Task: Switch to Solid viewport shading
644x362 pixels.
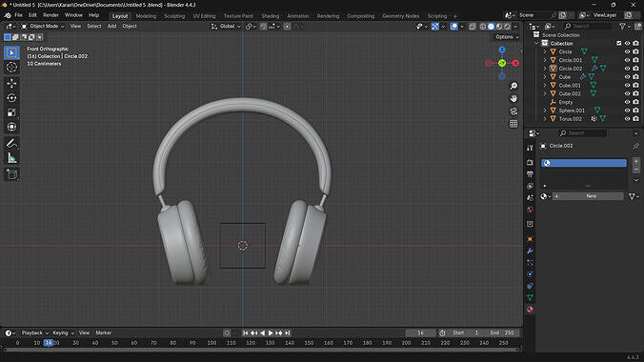Action: click(491, 27)
